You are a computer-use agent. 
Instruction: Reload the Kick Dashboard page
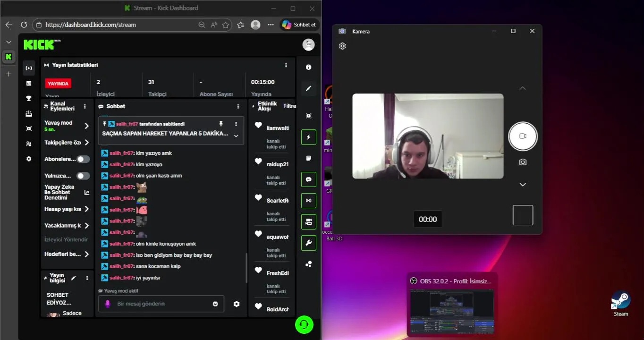click(24, 25)
